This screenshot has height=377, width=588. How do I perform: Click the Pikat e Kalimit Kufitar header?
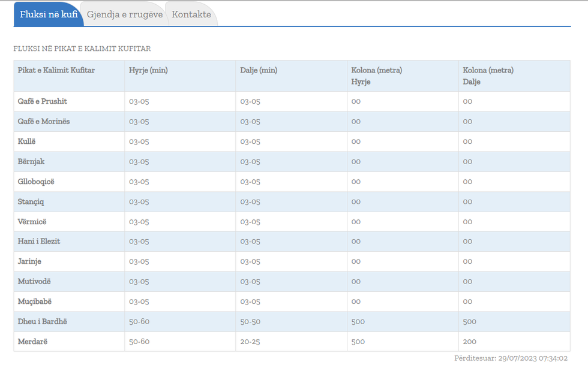[x=56, y=70]
